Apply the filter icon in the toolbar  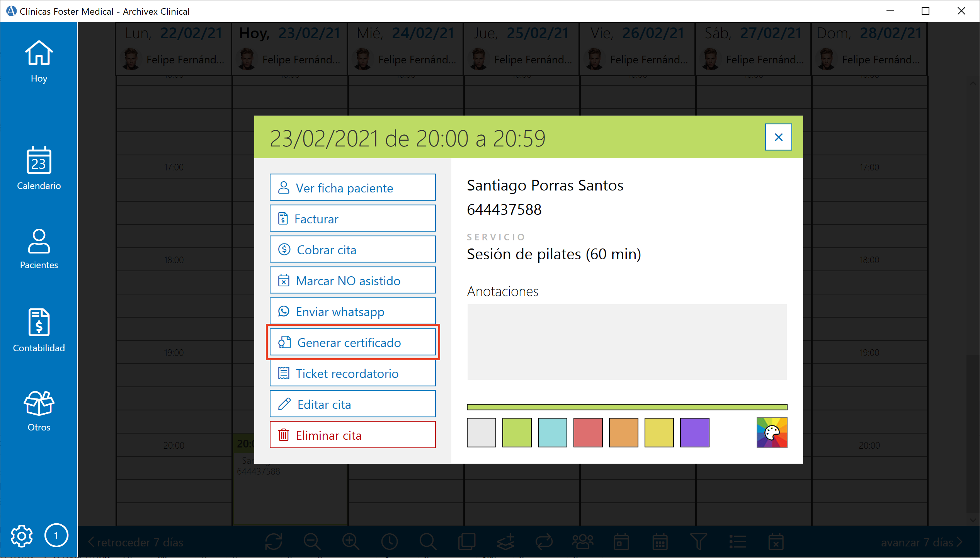tap(698, 542)
